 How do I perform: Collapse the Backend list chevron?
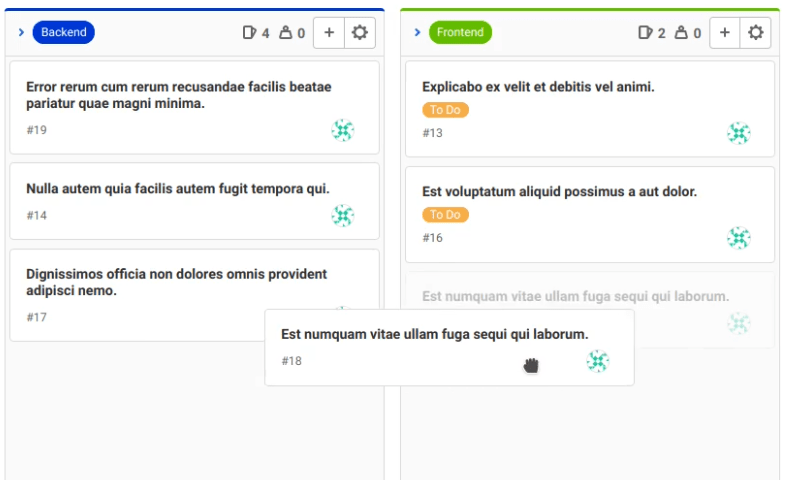coord(21,33)
